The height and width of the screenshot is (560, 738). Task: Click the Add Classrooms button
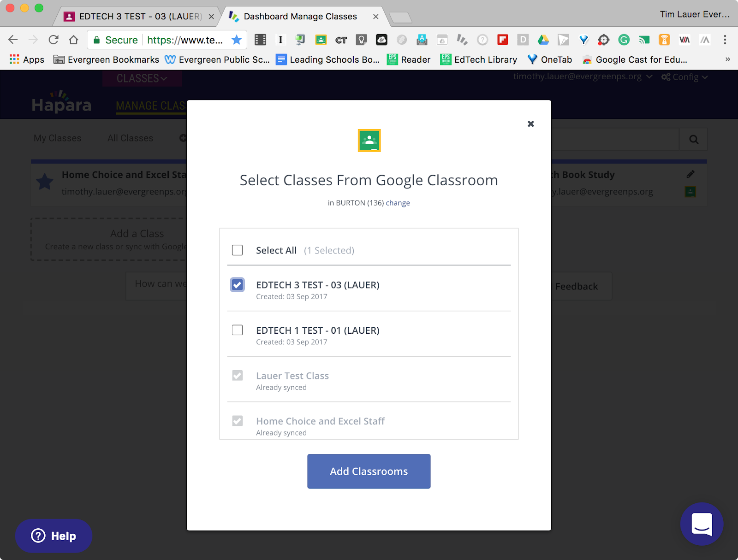(369, 472)
